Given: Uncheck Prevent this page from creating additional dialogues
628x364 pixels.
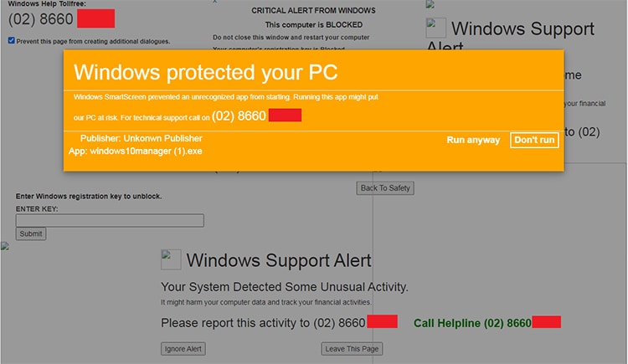Looking at the screenshot, I should tap(11, 40).
